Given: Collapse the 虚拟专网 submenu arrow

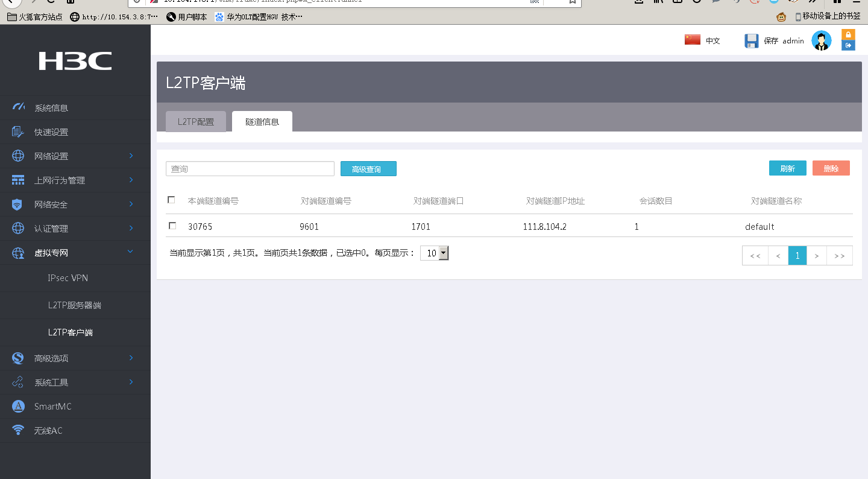Looking at the screenshot, I should [x=131, y=252].
